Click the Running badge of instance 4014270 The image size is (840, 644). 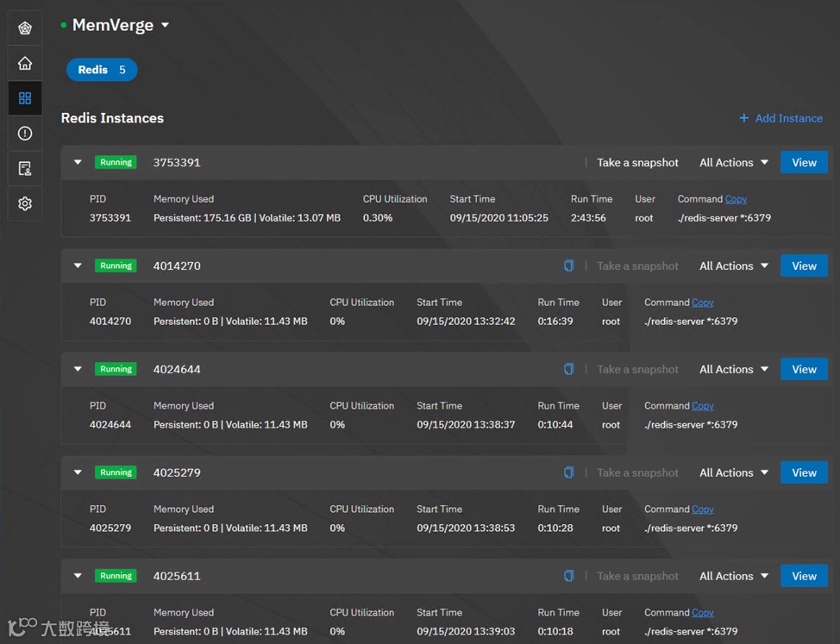[116, 266]
